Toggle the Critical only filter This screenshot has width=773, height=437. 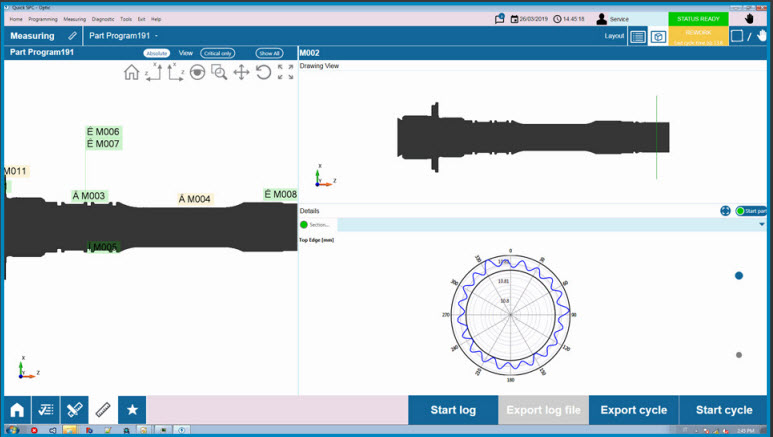tap(218, 53)
